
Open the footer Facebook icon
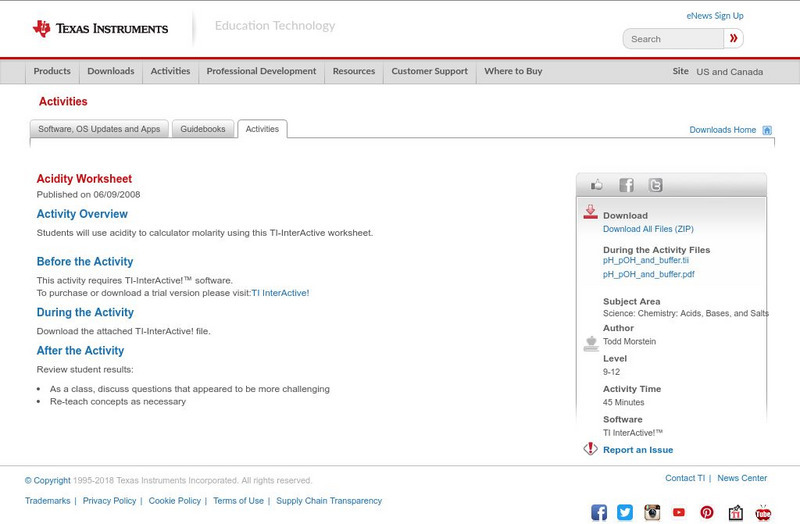599,512
